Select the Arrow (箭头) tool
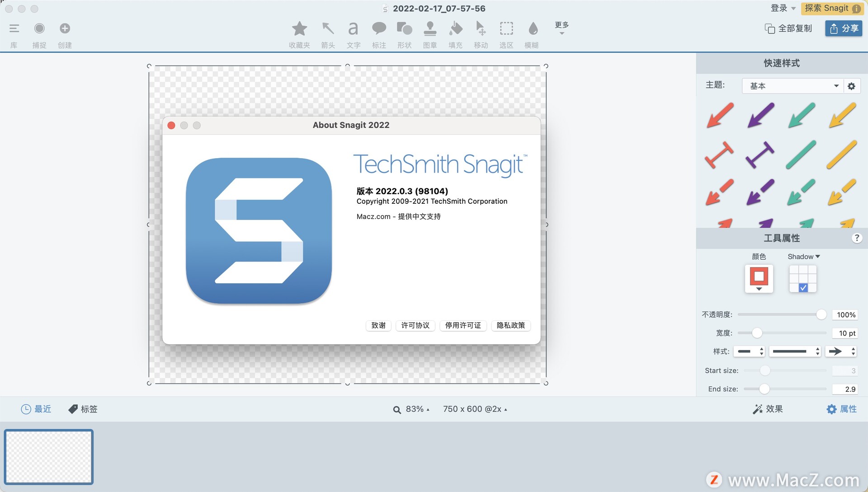Viewport: 868px width, 492px height. pyautogui.click(x=328, y=29)
